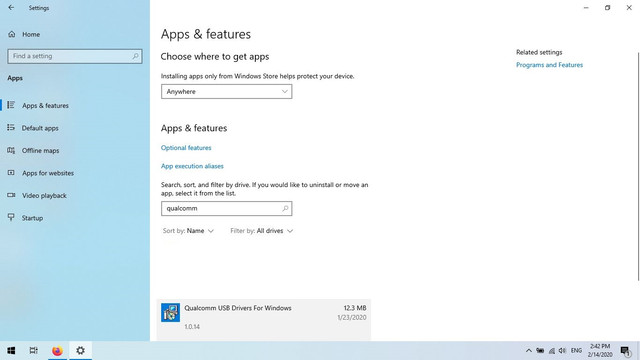The height and width of the screenshot is (360, 640).
Task: Click the Apps for websites sidebar icon
Action: (11, 173)
